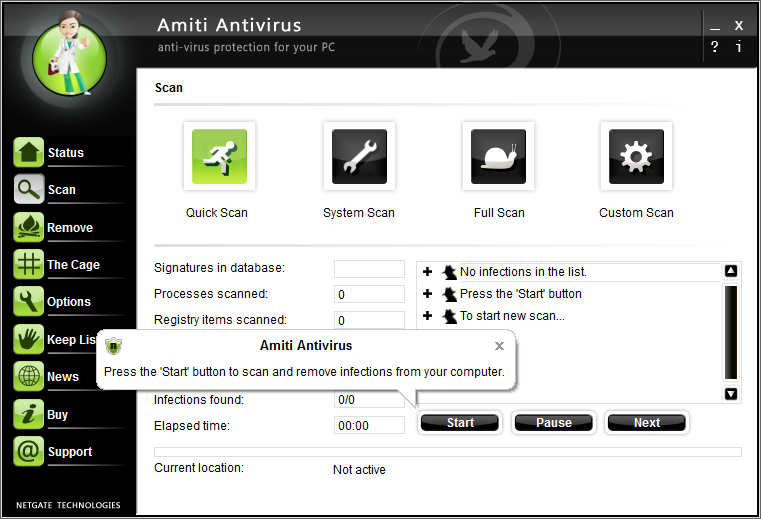Dismiss the Amiti Antivirus tooltip balloon
Screen dimensions: 761x519
(x=499, y=346)
